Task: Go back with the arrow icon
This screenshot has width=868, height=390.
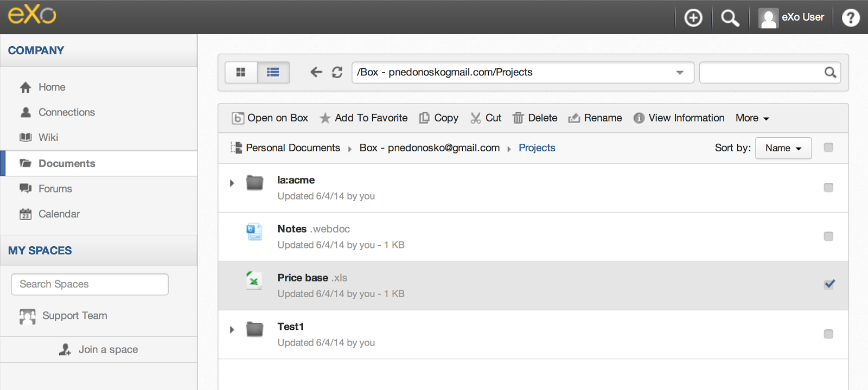Action: [316, 72]
